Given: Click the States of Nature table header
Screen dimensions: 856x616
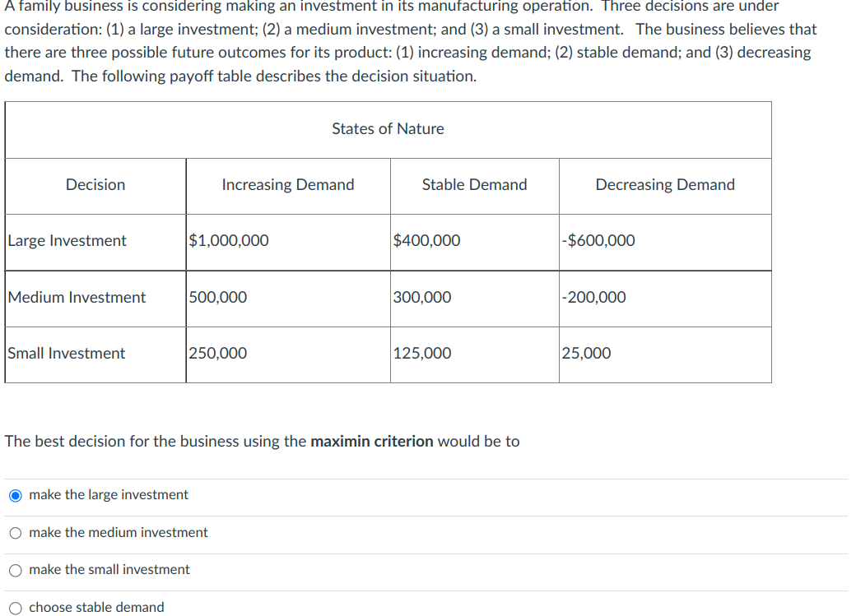Looking at the screenshot, I should pyautogui.click(x=388, y=130).
